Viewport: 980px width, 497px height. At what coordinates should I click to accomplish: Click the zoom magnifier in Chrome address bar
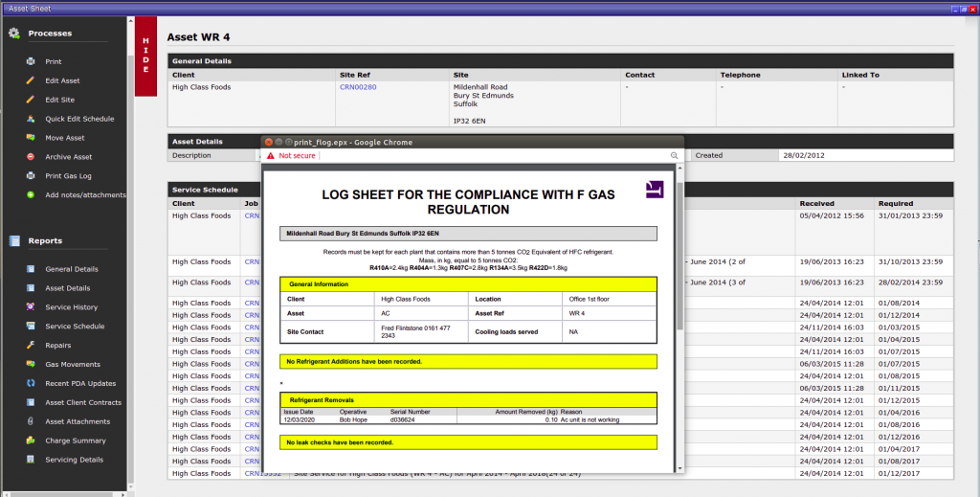[675, 156]
